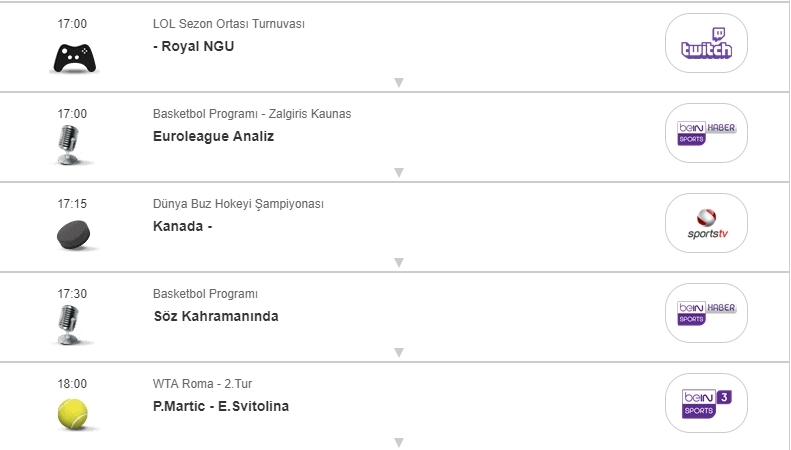Expand the Euroleague Analiz row arrow
The width and height of the screenshot is (791, 450).
(x=398, y=173)
